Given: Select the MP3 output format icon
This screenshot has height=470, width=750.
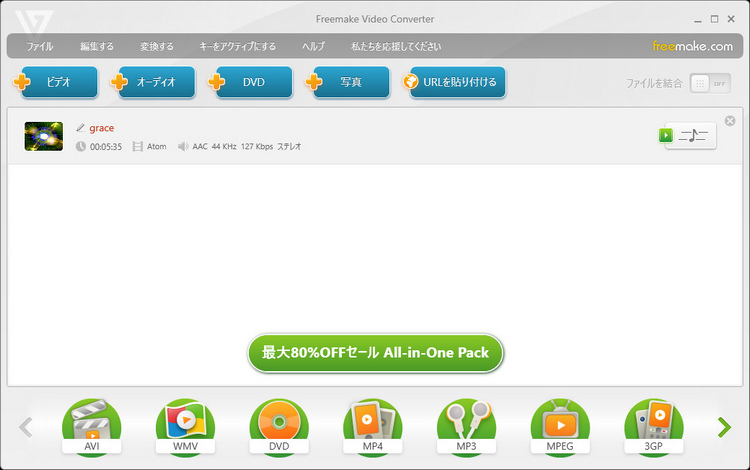Looking at the screenshot, I should click(466, 427).
